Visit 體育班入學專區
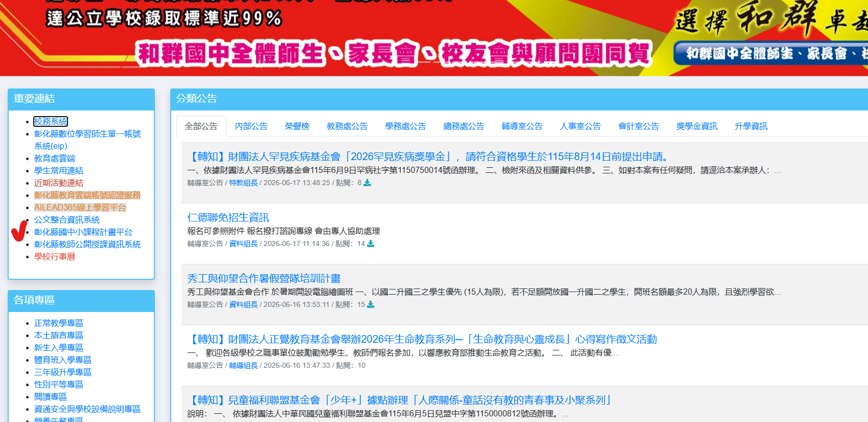The width and height of the screenshot is (868, 422). click(63, 360)
